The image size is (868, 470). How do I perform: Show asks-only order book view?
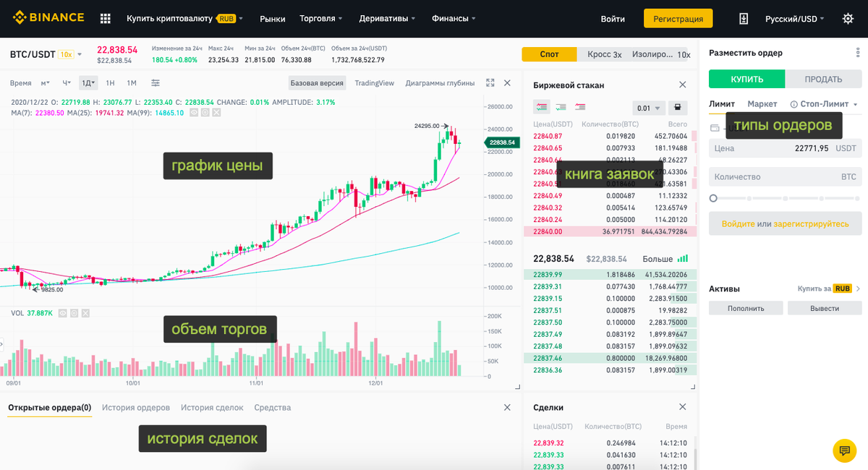pyautogui.click(x=580, y=107)
